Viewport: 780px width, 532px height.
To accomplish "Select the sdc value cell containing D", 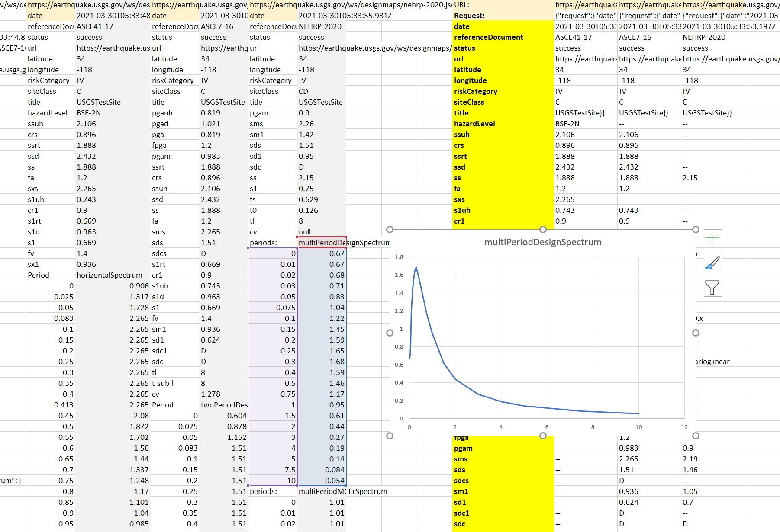I will (303, 167).
